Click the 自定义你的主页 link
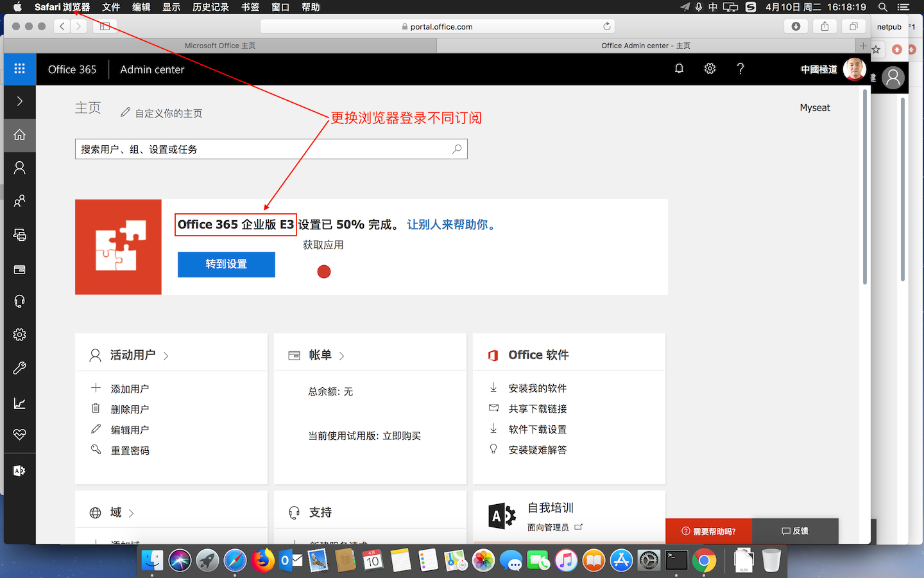The image size is (924, 578). click(x=169, y=113)
